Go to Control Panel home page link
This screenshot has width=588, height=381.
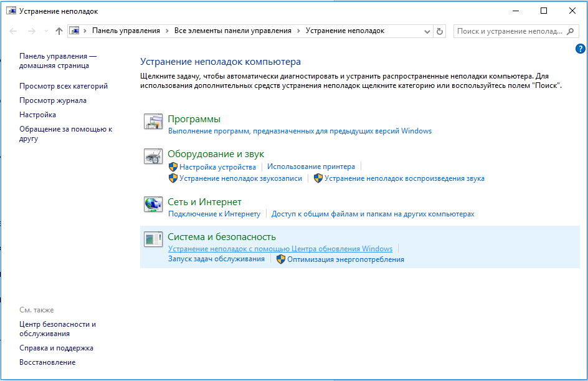(58, 61)
